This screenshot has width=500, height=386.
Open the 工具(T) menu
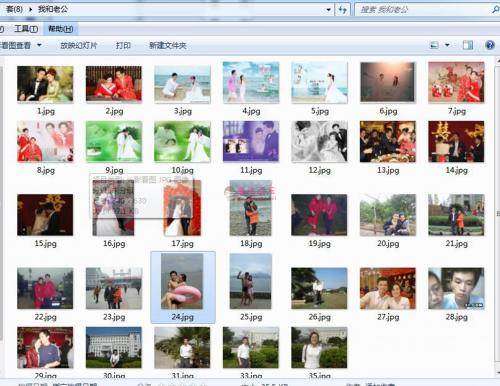tap(26, 29)
